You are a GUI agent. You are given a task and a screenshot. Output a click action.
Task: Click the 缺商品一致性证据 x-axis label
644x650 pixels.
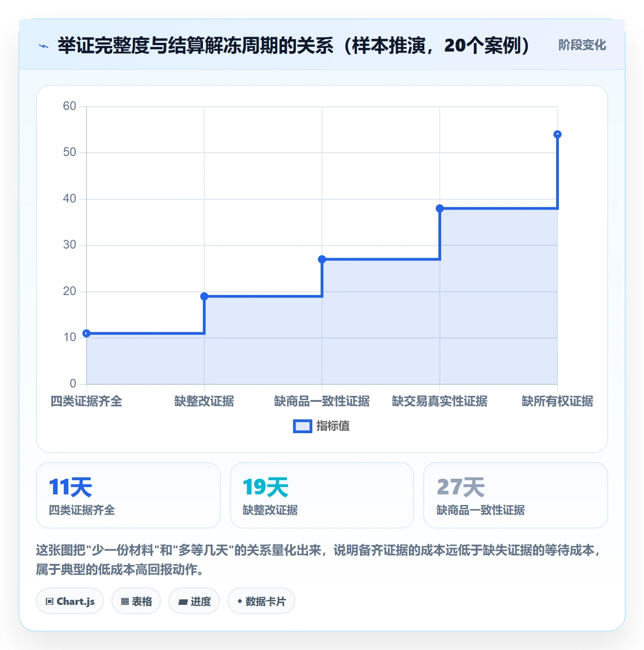(x=322, y=401)
